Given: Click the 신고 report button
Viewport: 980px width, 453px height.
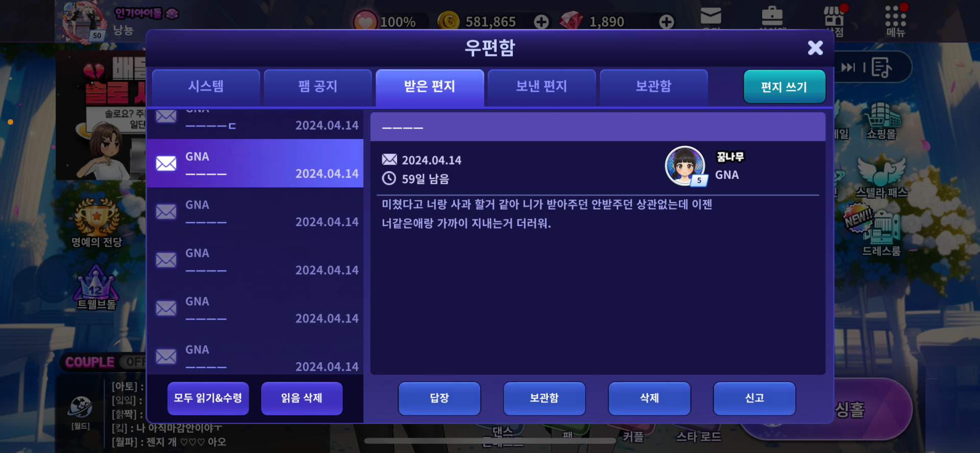Looking at the screenshot, I should point(754,398).
